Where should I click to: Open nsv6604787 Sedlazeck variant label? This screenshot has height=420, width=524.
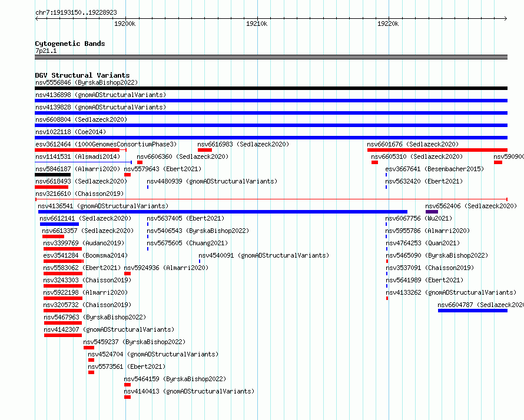[x=480, y=305]
